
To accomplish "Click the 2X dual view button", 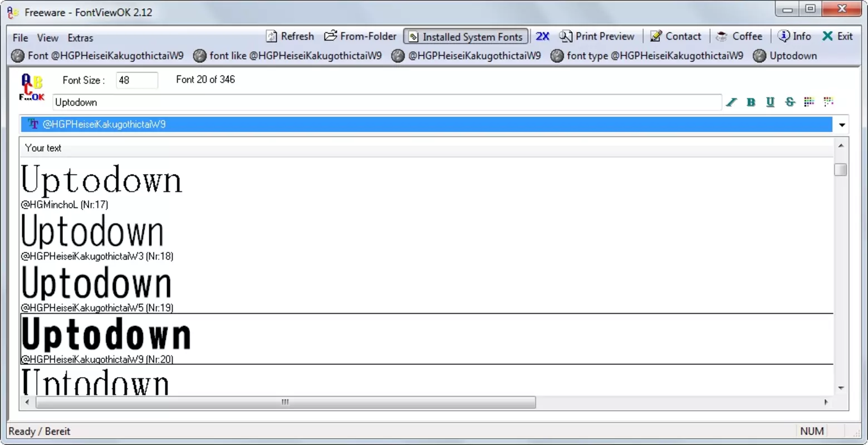I will pyautogui.click(x=542, y=36).
